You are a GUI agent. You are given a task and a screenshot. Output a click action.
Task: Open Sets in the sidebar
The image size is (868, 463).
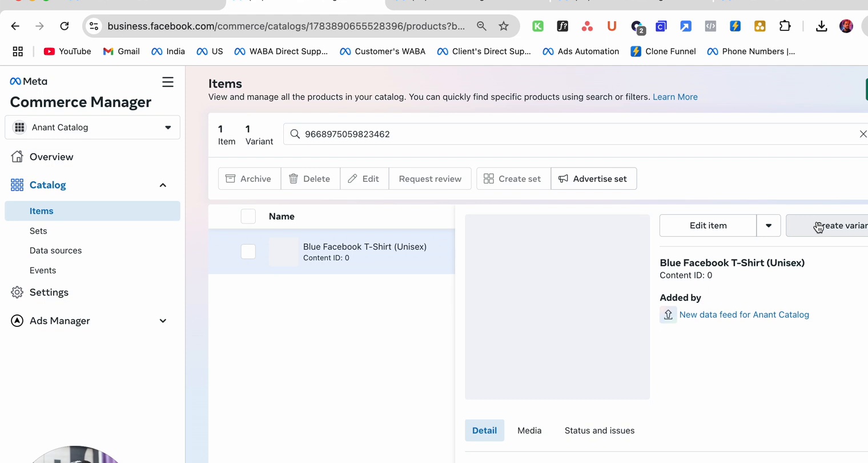[x=38, y=231]
